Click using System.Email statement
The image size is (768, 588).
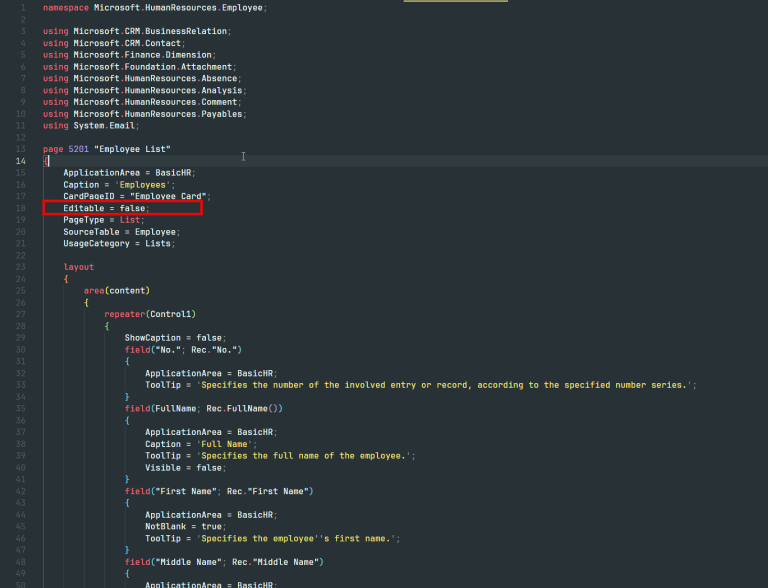click(91, 125)
